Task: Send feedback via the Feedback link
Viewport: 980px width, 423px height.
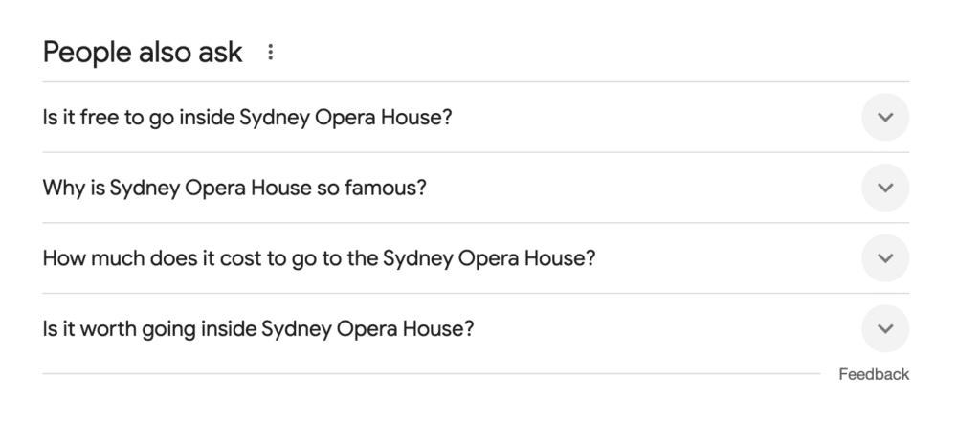Action: [x=874, y=374]
